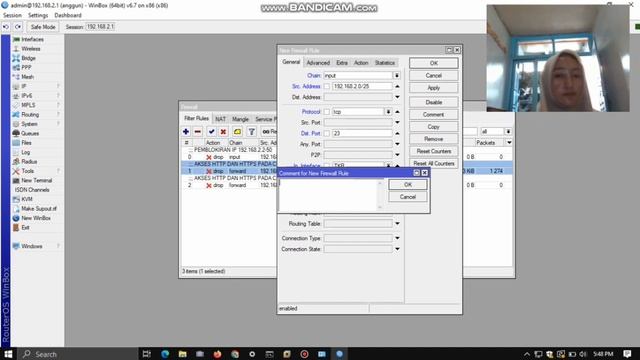Screen dimensions: 640x360
Task: Open PPP in the sidebar
Action: coord(26,68)
